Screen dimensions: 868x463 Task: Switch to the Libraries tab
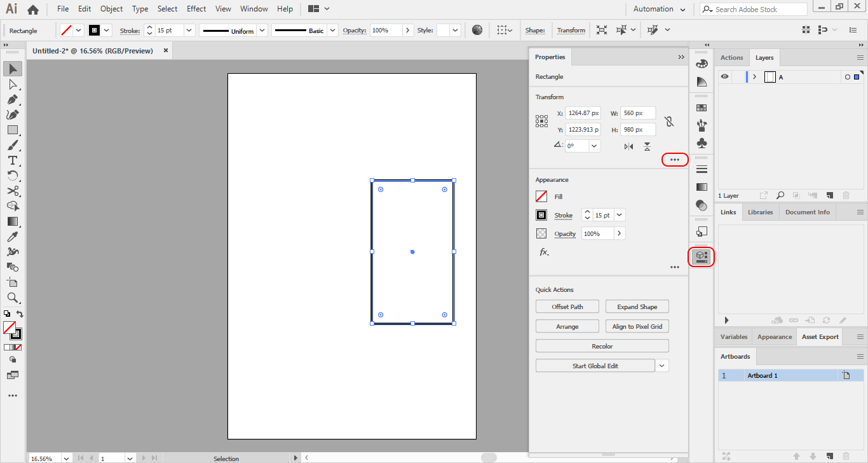(x=760, y=212)
